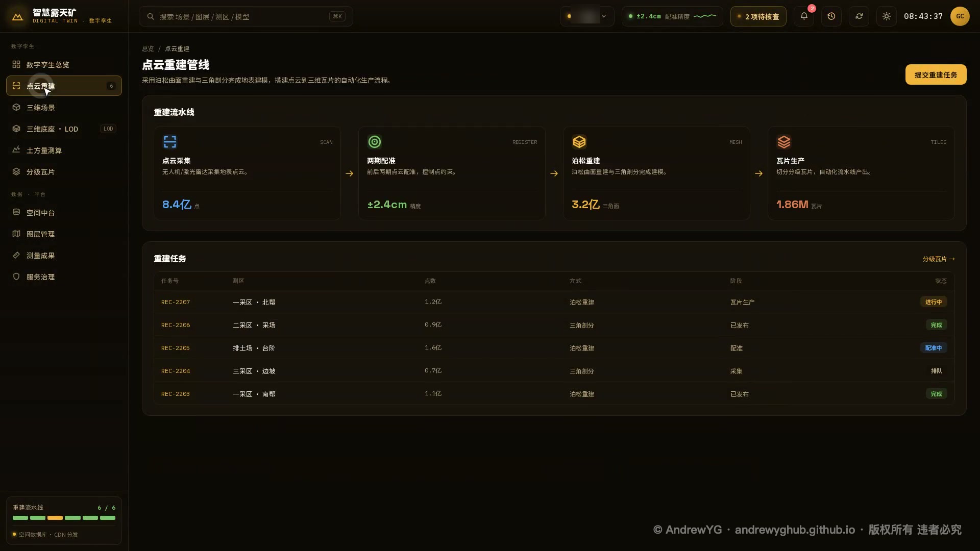Go to 三维底座 · LOD page
980x551 pixels.
(64, 129)
